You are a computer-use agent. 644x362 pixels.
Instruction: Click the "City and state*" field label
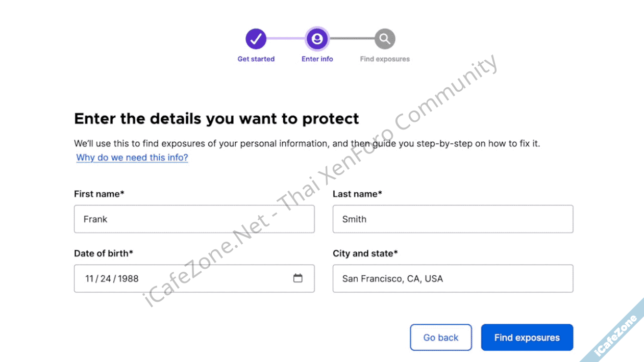click(x=365, y=253)
